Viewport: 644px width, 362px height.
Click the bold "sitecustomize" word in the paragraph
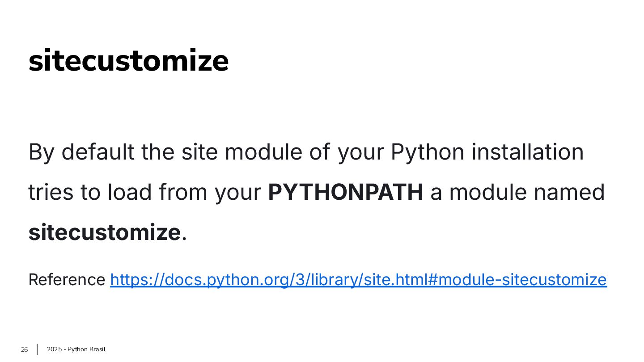(x=104, y=232)
